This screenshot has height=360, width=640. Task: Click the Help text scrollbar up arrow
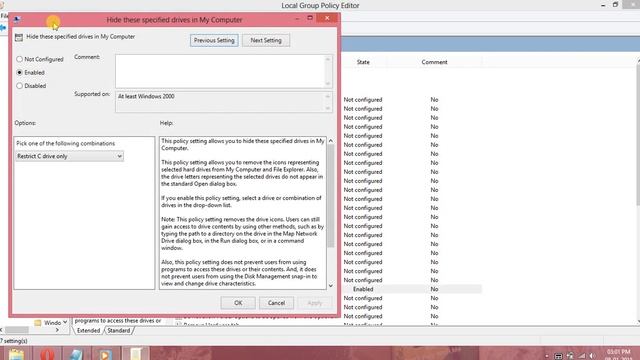(331, 141)
